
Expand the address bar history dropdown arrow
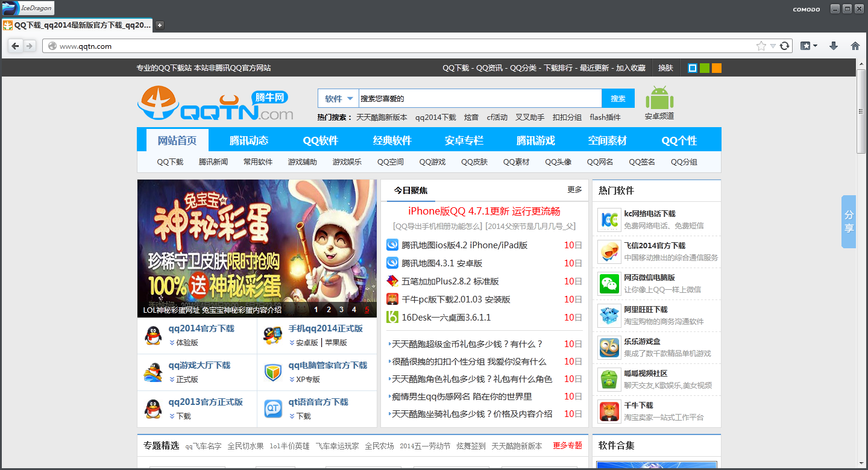point(773,46)
